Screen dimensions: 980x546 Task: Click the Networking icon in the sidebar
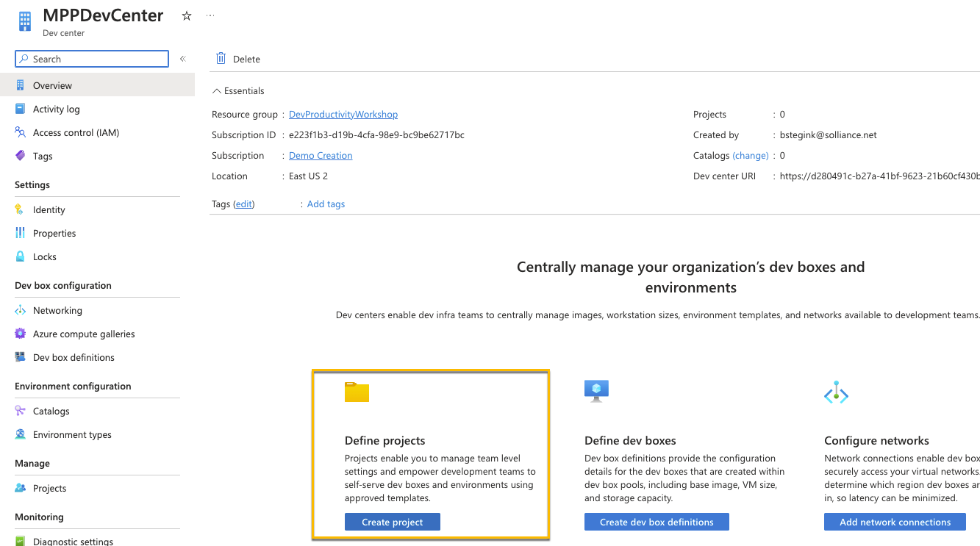(x=20, y=310)
